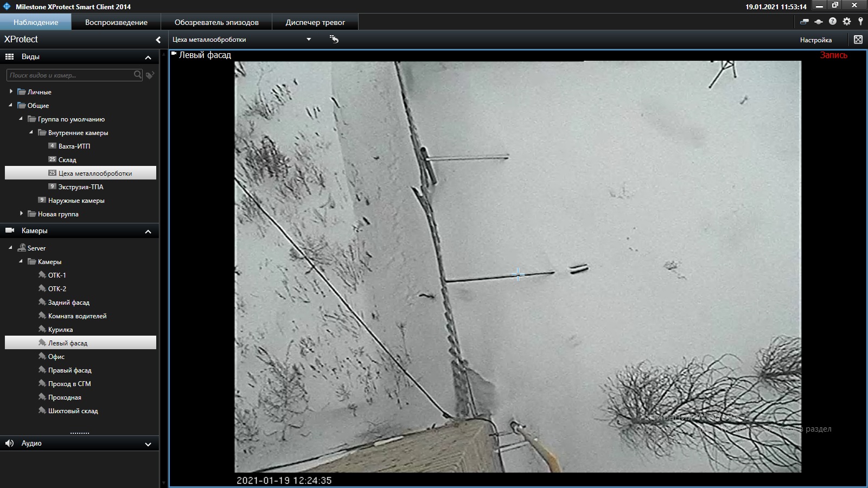Go to the Диспетчер тревог tab
Image resolution: width=868 pixels, height=488 pixels.
pyautogui.click(x=315, y=22)
